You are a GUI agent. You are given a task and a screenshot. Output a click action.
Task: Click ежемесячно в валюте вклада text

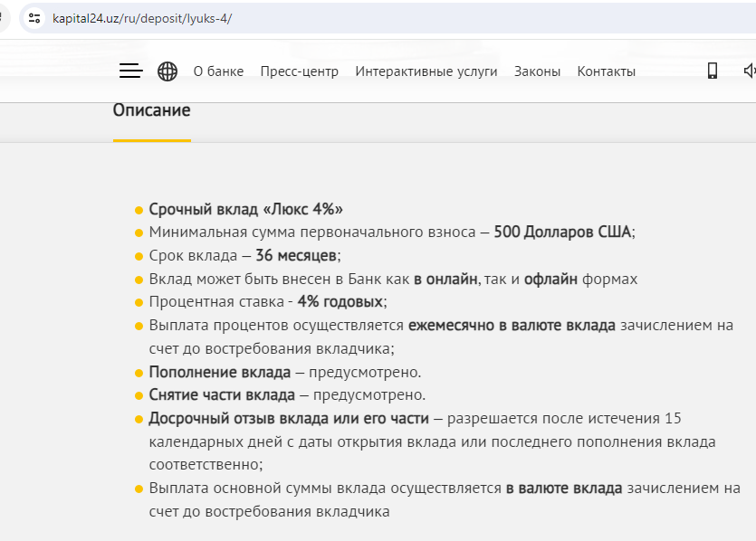[512, 325]
